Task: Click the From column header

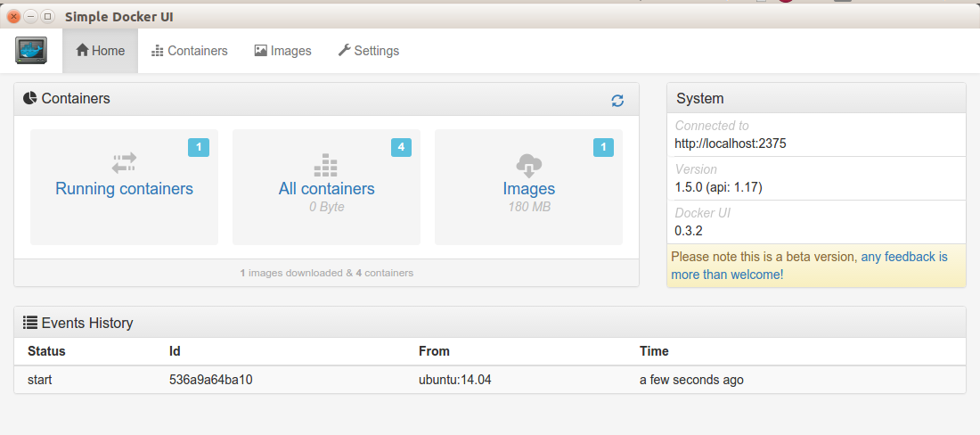Action: coord(435,351)
